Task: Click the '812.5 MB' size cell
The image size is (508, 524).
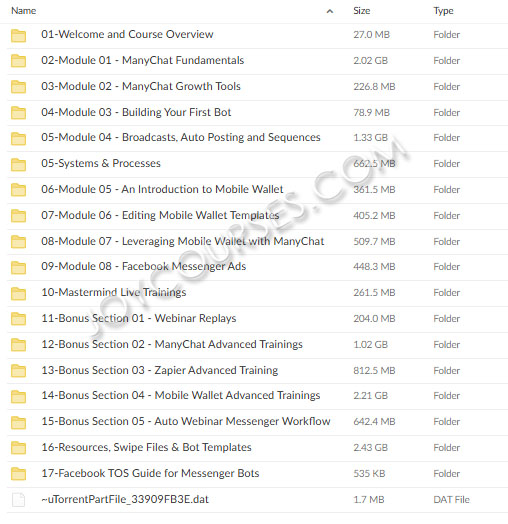Action: pyautogui.click(x=374, y=371)
